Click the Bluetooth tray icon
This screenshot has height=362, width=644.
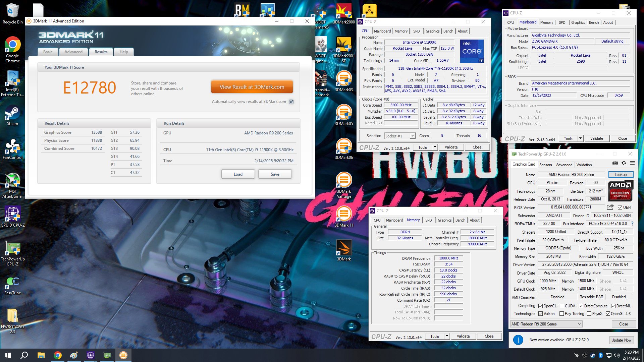tap(600, 355)
